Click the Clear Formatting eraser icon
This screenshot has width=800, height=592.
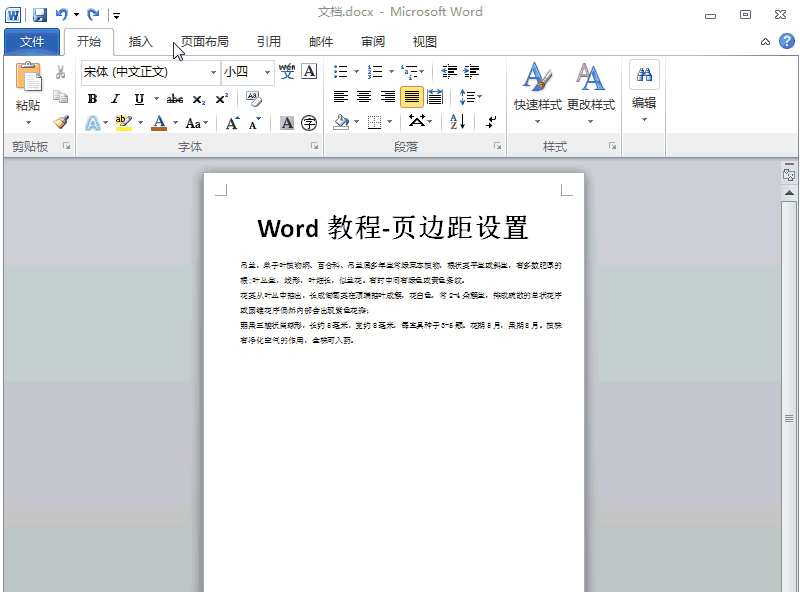coord(253,98)
